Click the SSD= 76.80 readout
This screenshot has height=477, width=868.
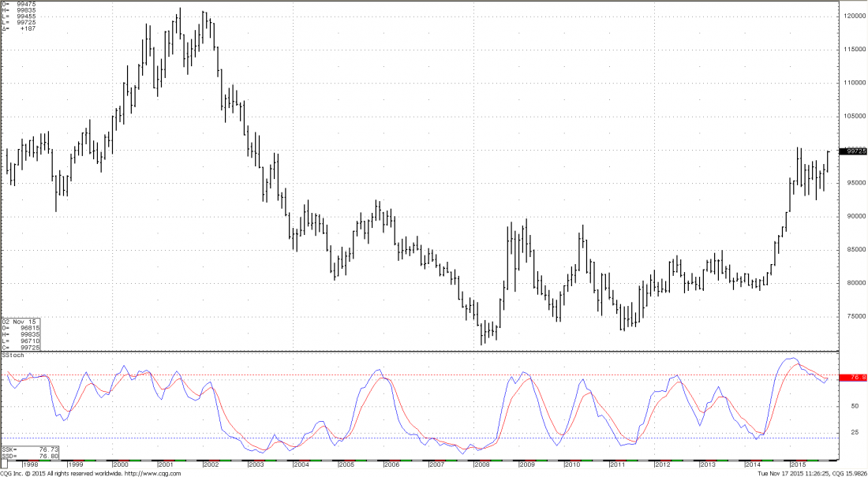click(x=21, y=453)
